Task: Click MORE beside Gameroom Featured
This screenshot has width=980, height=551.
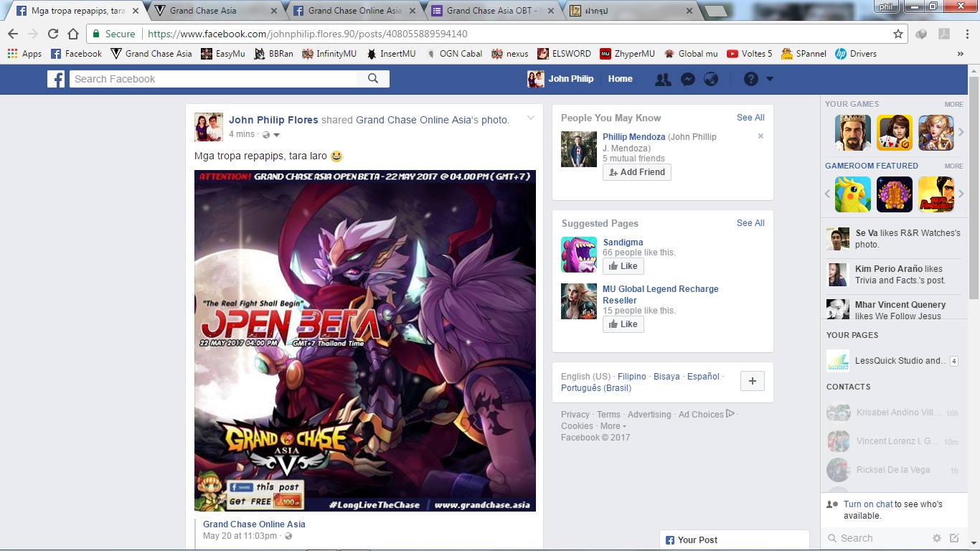Action: point(953,166)
